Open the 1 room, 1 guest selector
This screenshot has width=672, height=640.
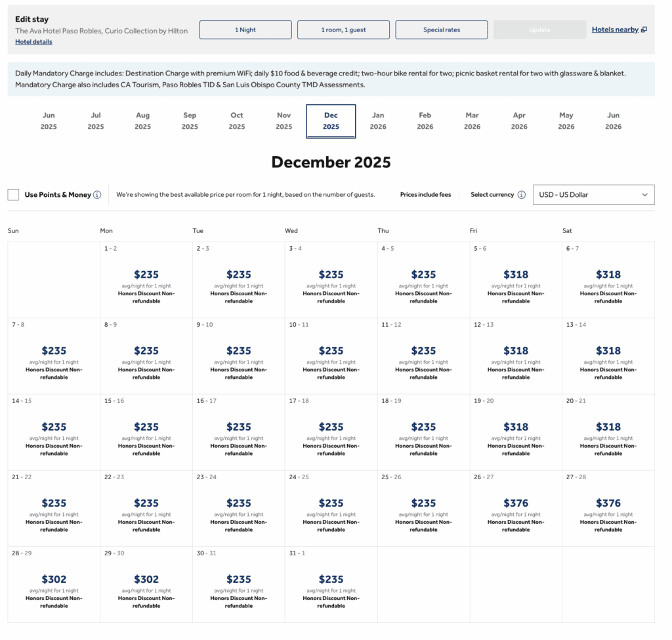click(x=344, y=30)
